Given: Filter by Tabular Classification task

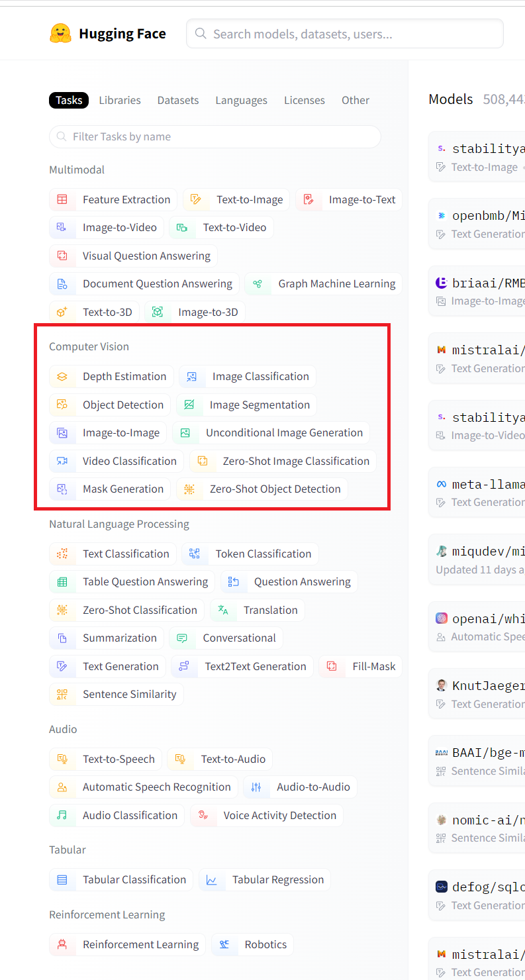Looking at the screenshot, I should [x=121, y=879].
